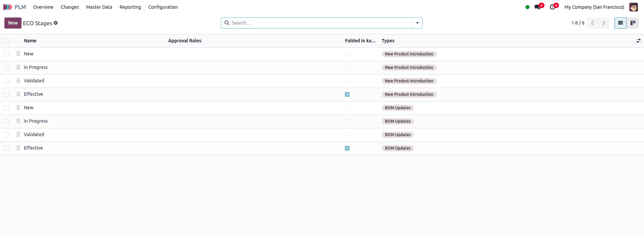Open the first Validated stage record
Screen dimensions: 644x237
34,81
